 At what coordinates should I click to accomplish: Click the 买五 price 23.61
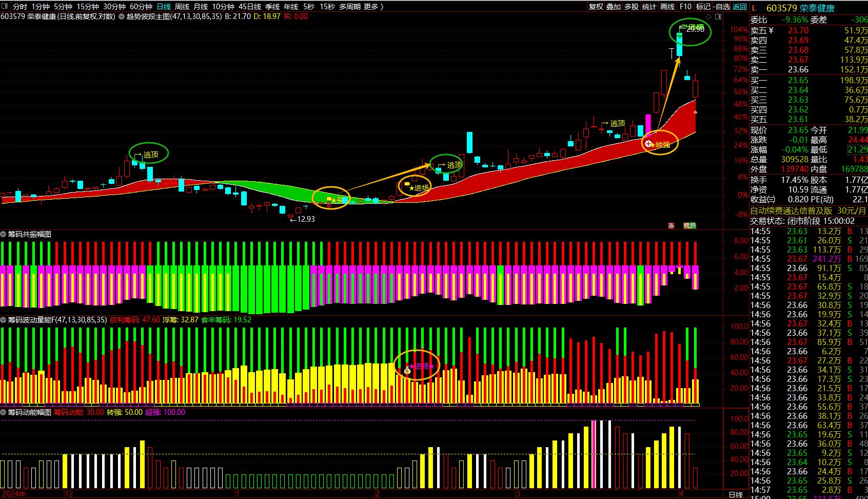[798, 120]
